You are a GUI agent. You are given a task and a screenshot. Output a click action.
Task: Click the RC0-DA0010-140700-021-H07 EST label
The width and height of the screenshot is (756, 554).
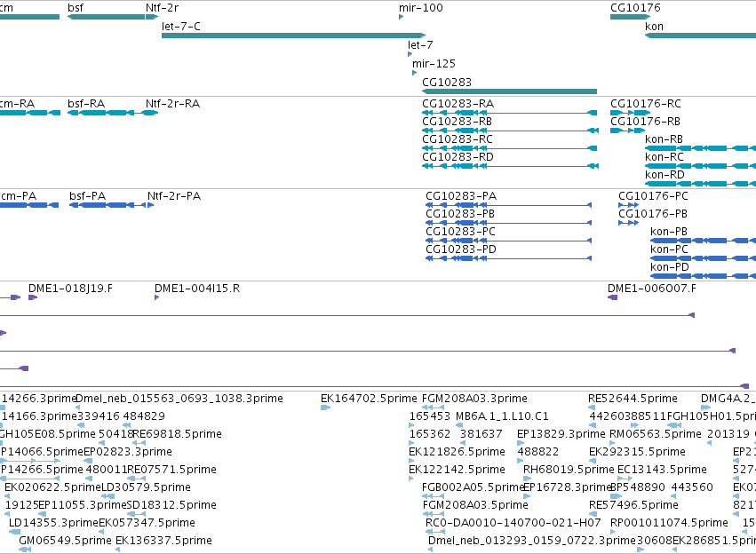[x=513, y=523]
